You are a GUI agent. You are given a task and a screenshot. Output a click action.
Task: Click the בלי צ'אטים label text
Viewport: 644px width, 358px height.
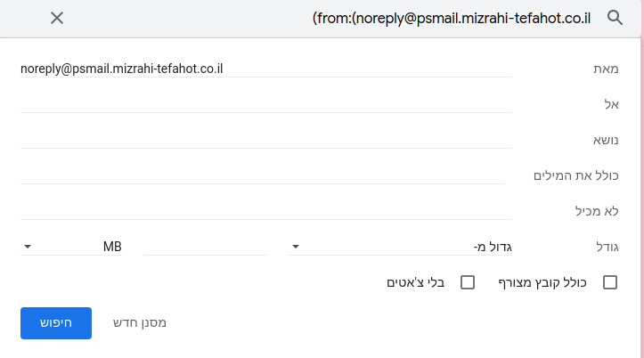pos(416,282)
